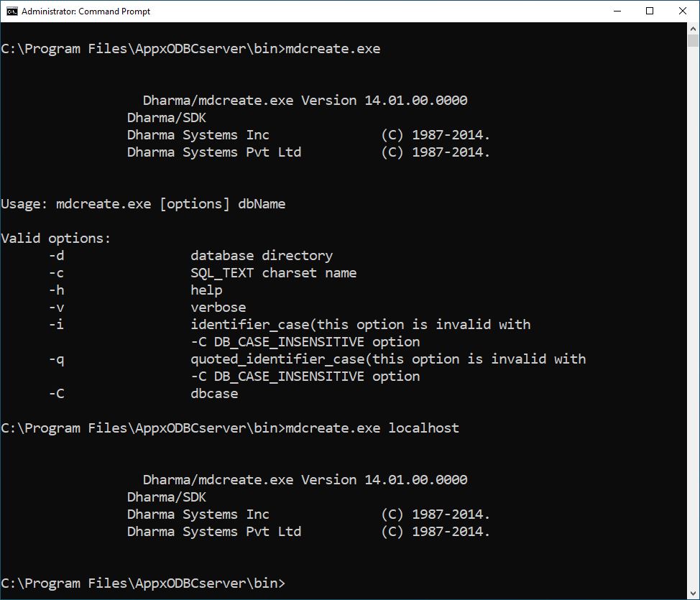Click the localhost command line
The image size is (700, 600).
(x=230, y=428)
